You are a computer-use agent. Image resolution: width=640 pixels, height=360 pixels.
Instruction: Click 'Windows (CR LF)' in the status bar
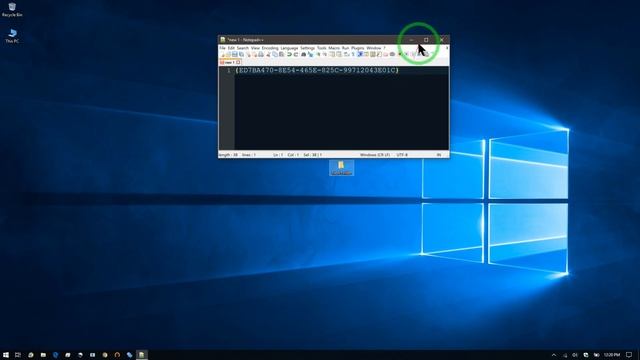[375, 155]
